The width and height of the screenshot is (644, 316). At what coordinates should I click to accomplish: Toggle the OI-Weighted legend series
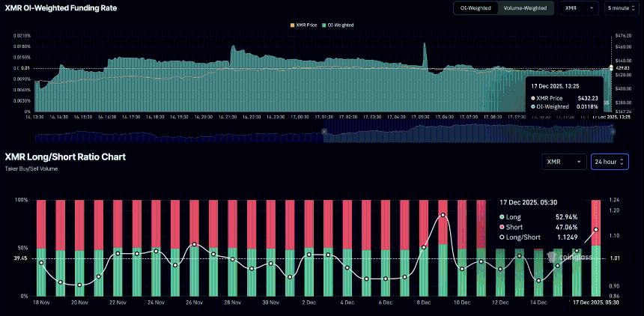click(x=338, y=25)
